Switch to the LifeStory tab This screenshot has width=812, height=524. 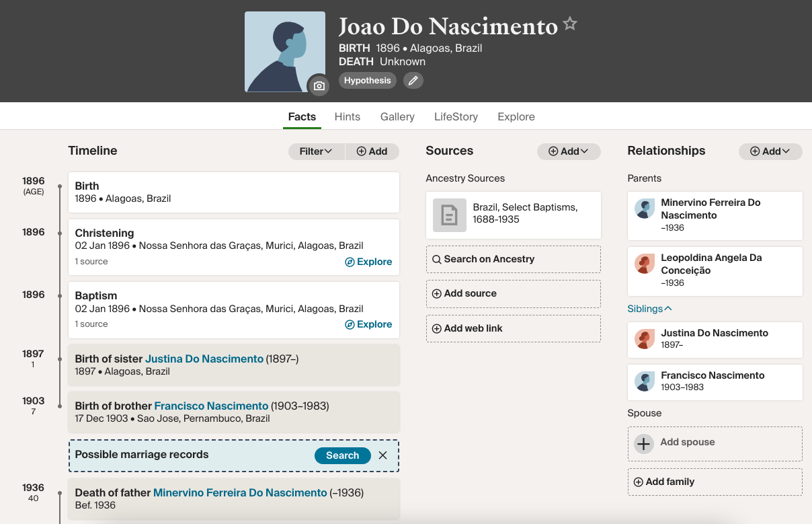point(456,116)
